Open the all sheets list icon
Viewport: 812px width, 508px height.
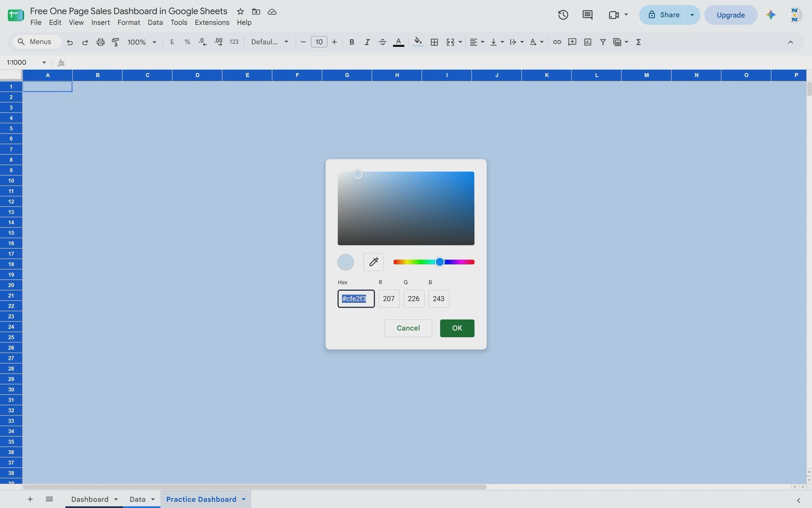coord(49,499)
